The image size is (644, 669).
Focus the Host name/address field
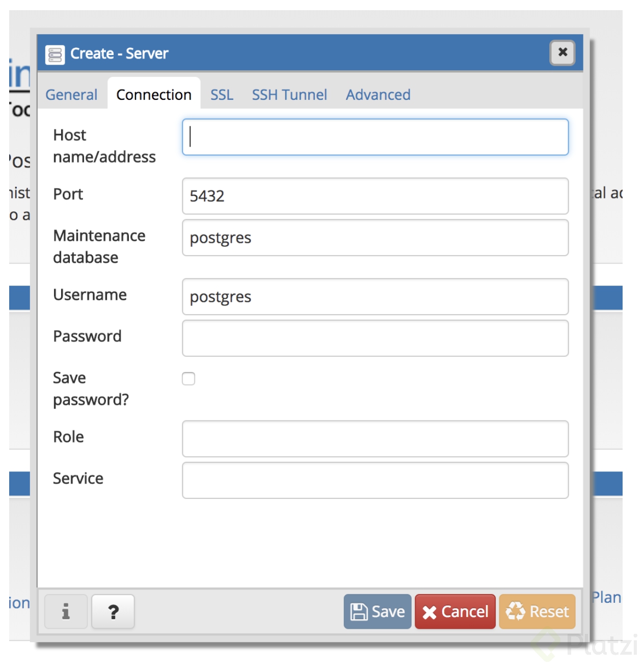point(375,137)
